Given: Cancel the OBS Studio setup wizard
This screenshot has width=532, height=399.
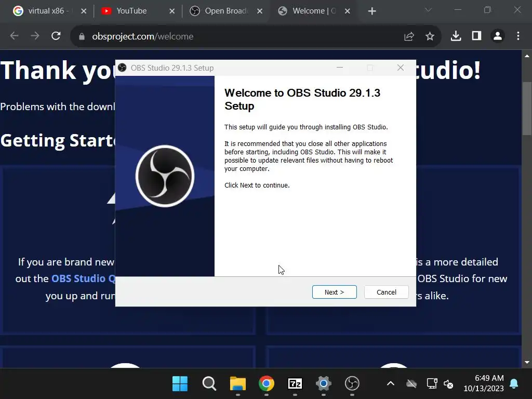Looking at the screenshot, I should tap(386, 292).
